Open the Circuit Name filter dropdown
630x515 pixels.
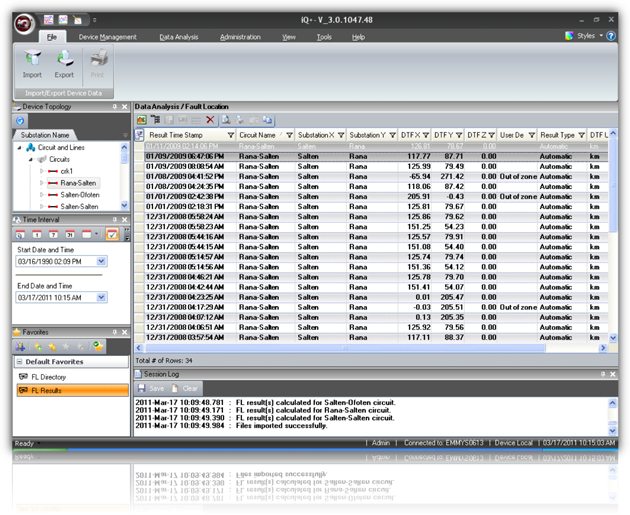tap(289, 135)
